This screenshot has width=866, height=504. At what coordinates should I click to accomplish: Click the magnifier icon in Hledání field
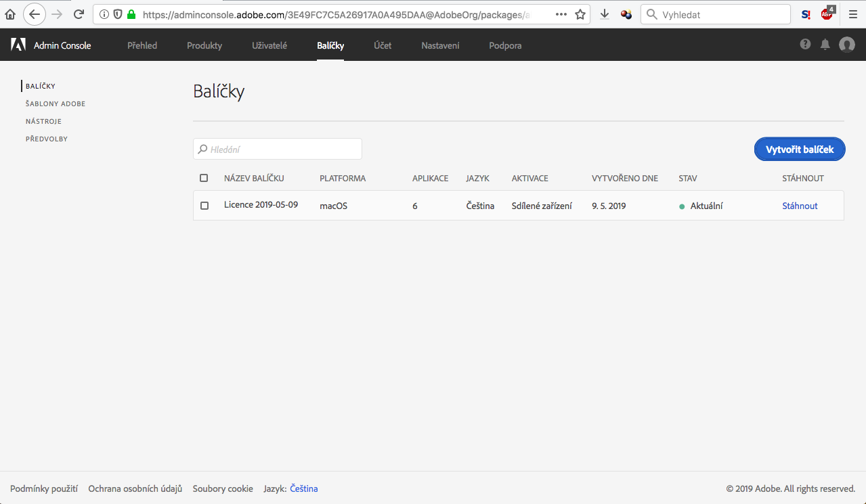(x=202, y=149)
